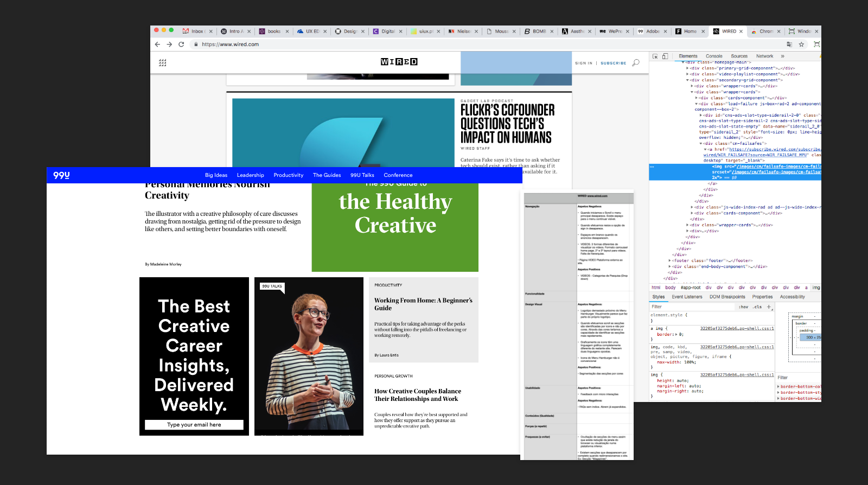
Task: Show more DevTools tabs with the chevron
Action: 782,56
